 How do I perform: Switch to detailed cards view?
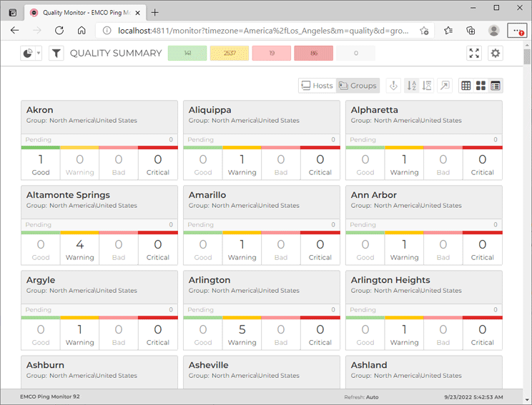495,86
